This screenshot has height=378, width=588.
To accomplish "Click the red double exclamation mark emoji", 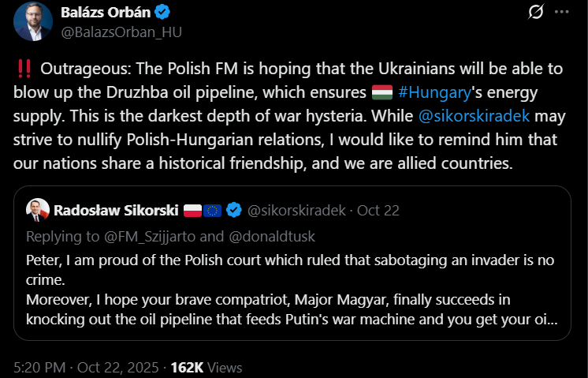I will click(24, 70).
